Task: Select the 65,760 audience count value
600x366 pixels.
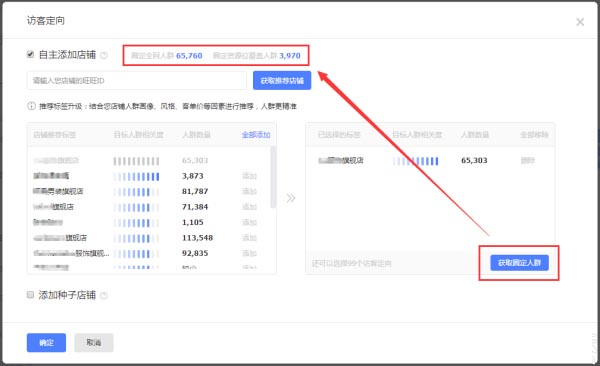Action: point(189,56)
